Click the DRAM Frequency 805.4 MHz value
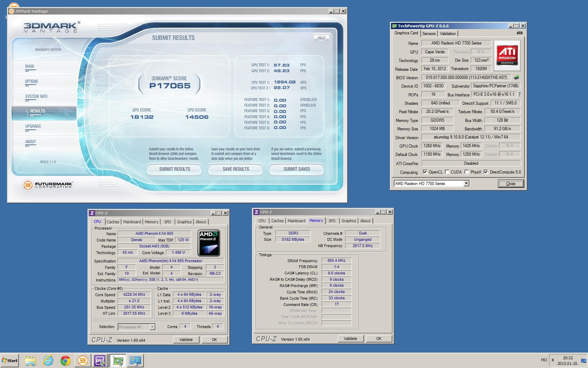The height and width of the screenshot is (368, 588). click(336, 260)
